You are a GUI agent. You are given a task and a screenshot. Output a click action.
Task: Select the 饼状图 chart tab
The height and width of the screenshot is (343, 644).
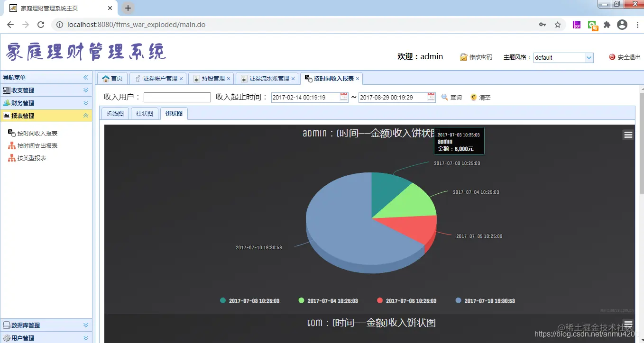tap(174, 114)
